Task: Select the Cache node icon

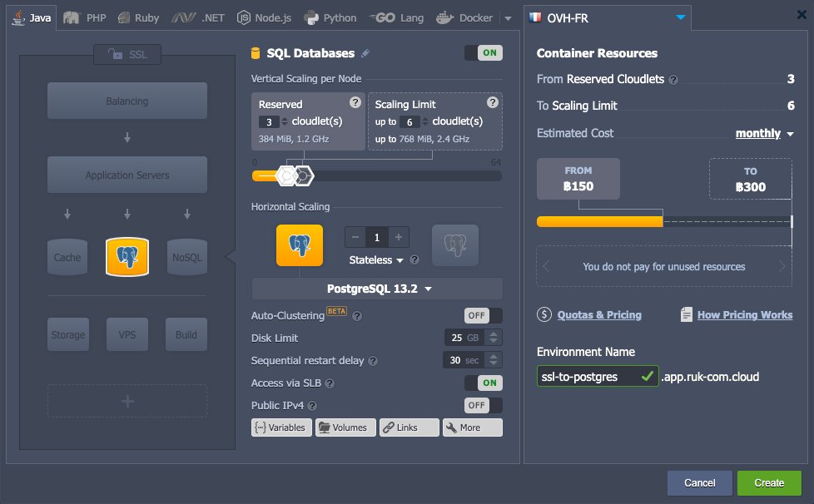Action: 67,257
